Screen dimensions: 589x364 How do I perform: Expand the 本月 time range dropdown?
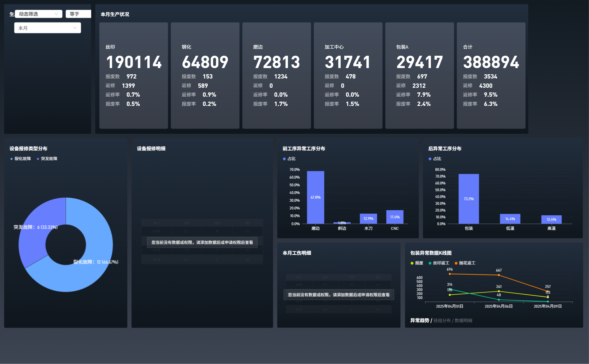[47, 28]
